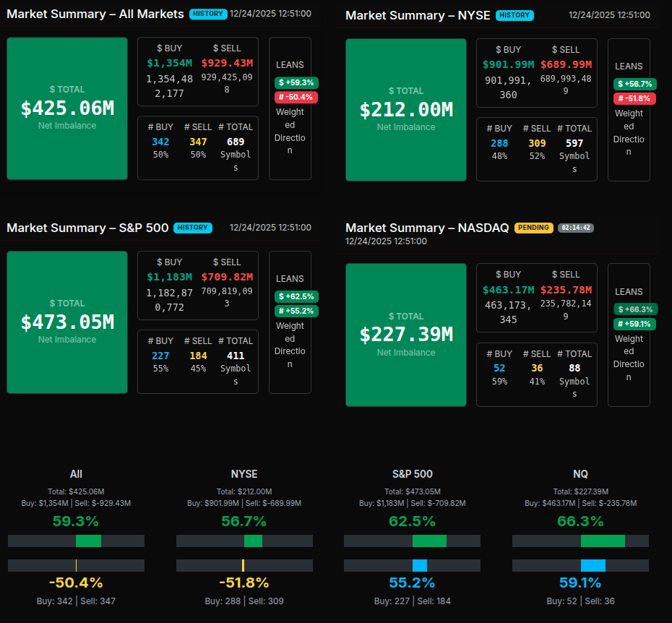Click the $ +62.5% S&P 500 leans badge

[296, 296]
